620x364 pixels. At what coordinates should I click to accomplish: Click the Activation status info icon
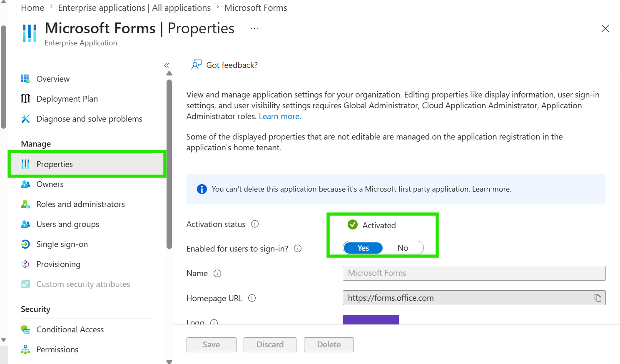(x=255, y=224)
